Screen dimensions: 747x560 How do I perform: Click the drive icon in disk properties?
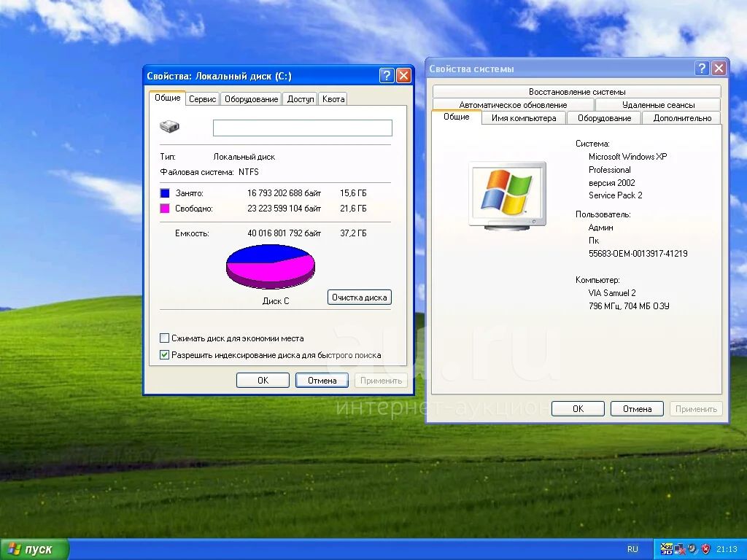click(169, 127)
